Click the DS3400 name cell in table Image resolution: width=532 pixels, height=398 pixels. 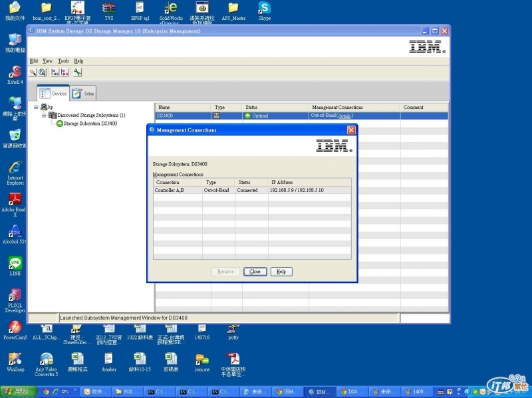point(183,116)
